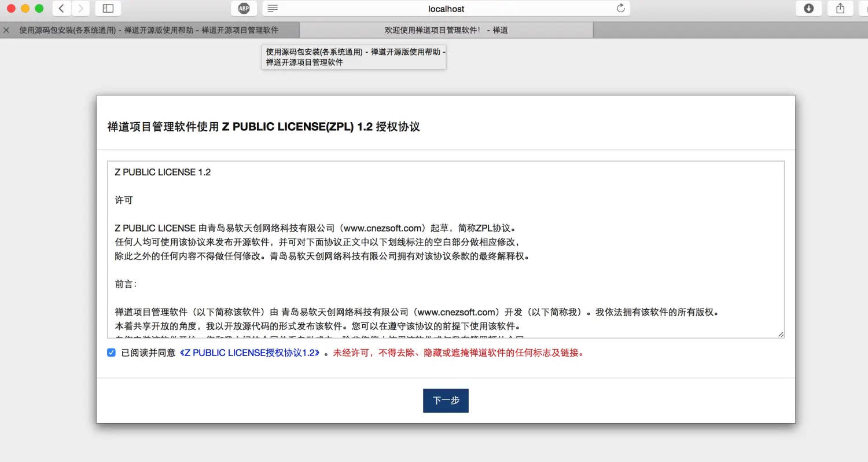Switch to 欢迎使用禅道项目管理软件 tab
The image size is (868, 462).
(x=446, y=30)
